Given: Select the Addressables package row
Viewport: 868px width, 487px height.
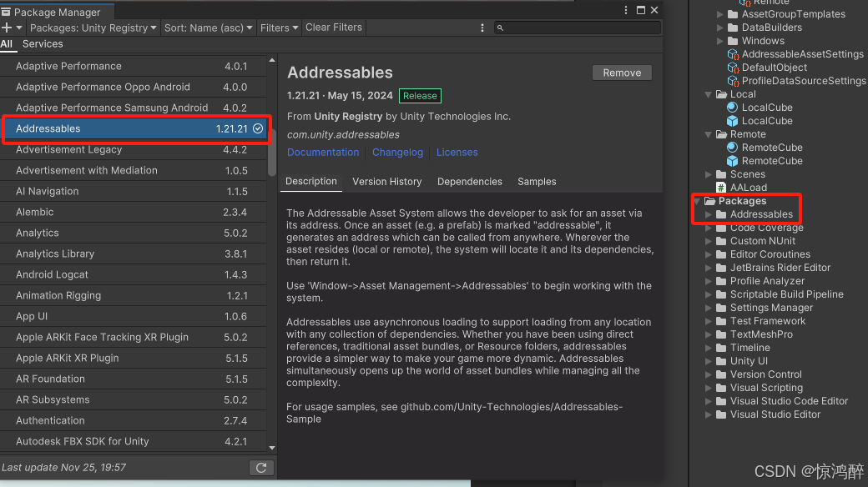Looking at the screenshot, I should [x=133, y=129].
